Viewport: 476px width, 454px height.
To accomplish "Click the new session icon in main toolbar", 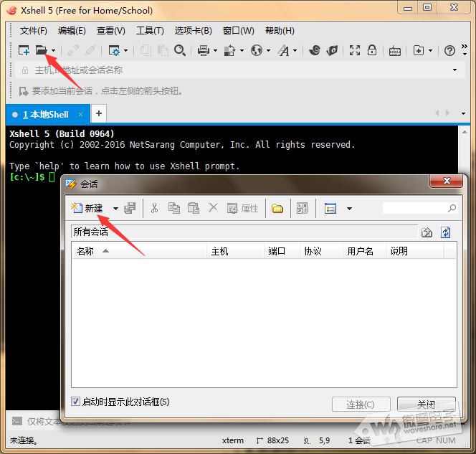I will tap(24, 50).
